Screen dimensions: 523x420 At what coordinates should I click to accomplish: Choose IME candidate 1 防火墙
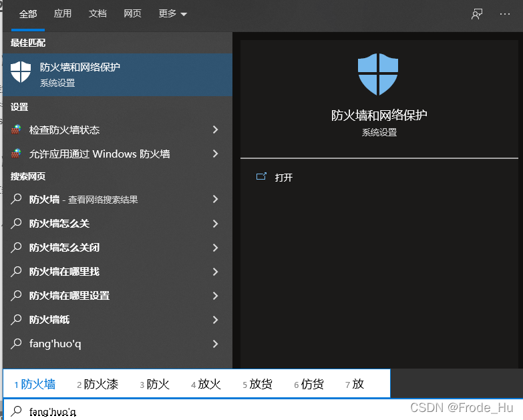coord(35,384)
